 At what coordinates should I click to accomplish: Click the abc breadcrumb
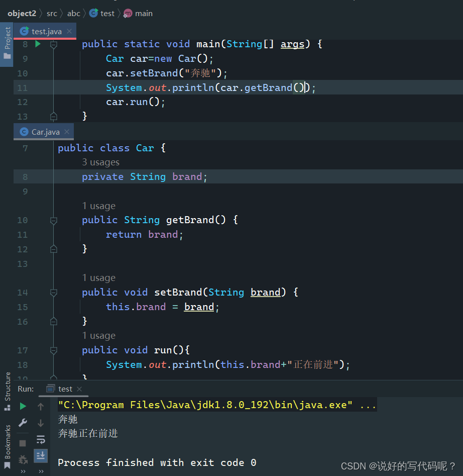74,14
